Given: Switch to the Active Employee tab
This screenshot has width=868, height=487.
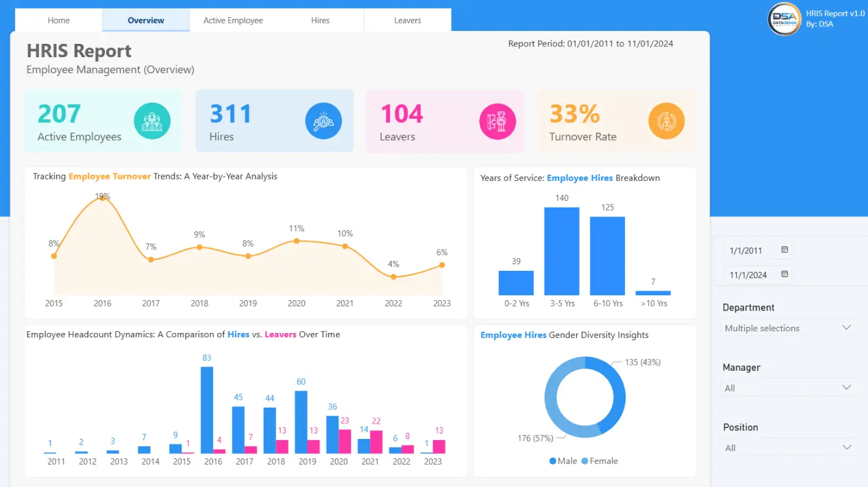Looking at the screenshot, I should tap(233, 20).
